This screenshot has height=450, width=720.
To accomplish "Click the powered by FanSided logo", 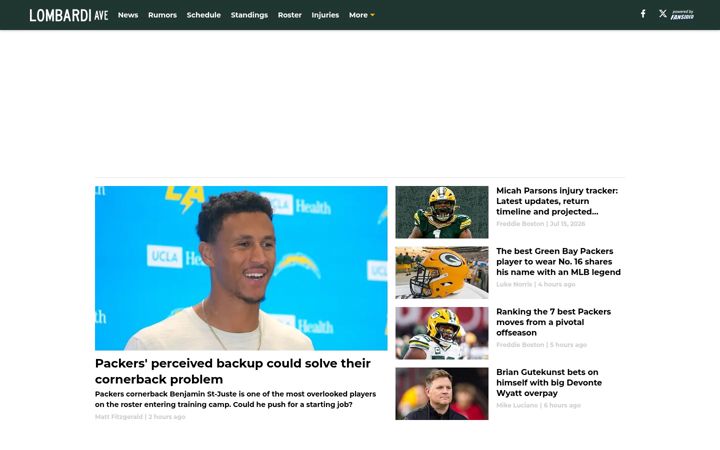I will point(682,15).
